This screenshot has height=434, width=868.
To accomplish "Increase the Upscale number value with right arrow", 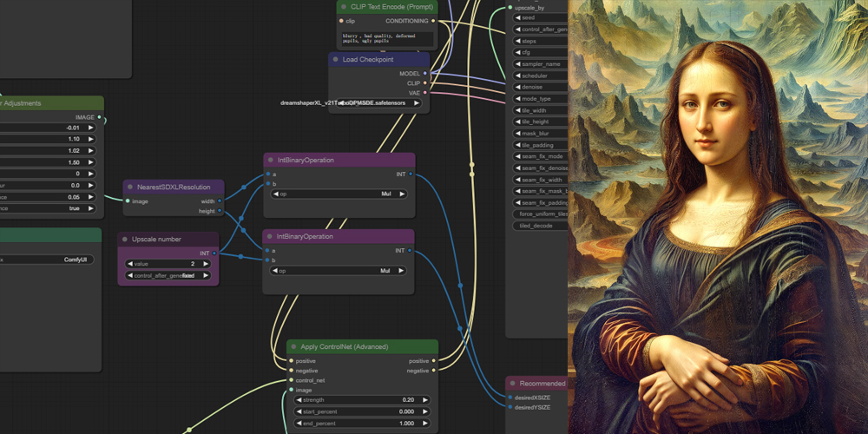I will pos(206,264).
